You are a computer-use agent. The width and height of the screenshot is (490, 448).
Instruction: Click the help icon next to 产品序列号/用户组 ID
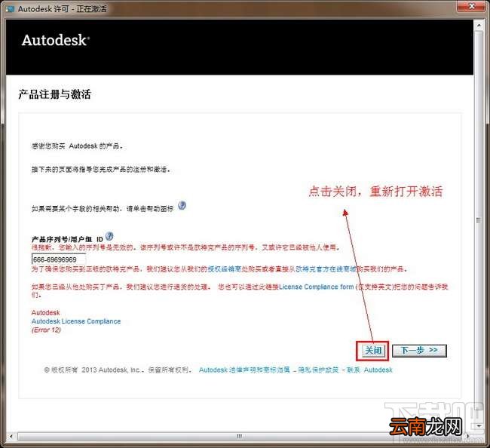(x=109, y=236)
